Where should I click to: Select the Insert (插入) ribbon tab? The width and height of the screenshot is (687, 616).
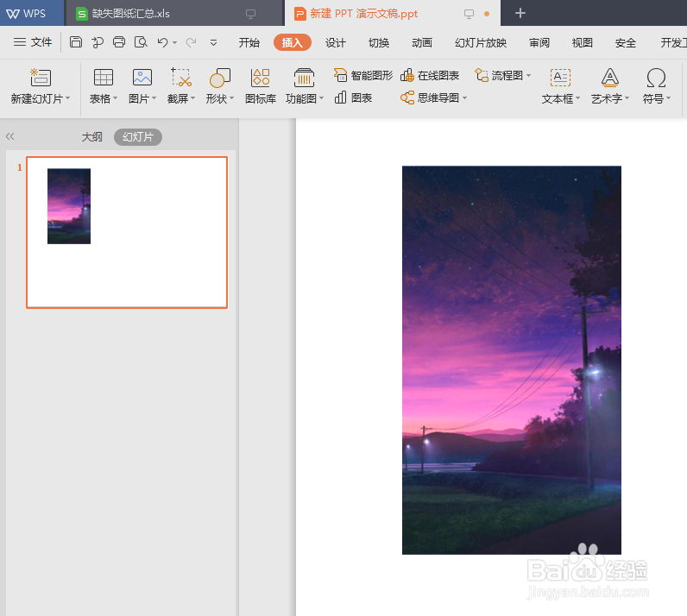(293, 42)
